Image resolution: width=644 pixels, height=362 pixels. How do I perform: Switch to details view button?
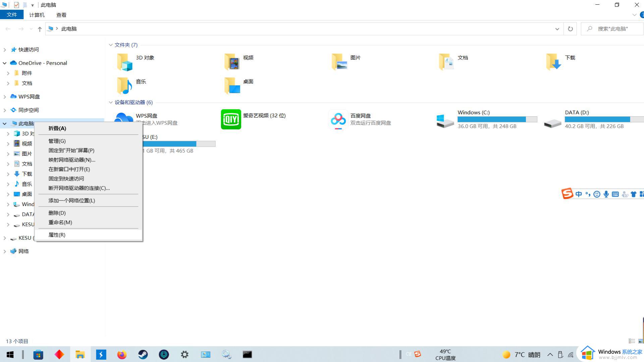632,341
